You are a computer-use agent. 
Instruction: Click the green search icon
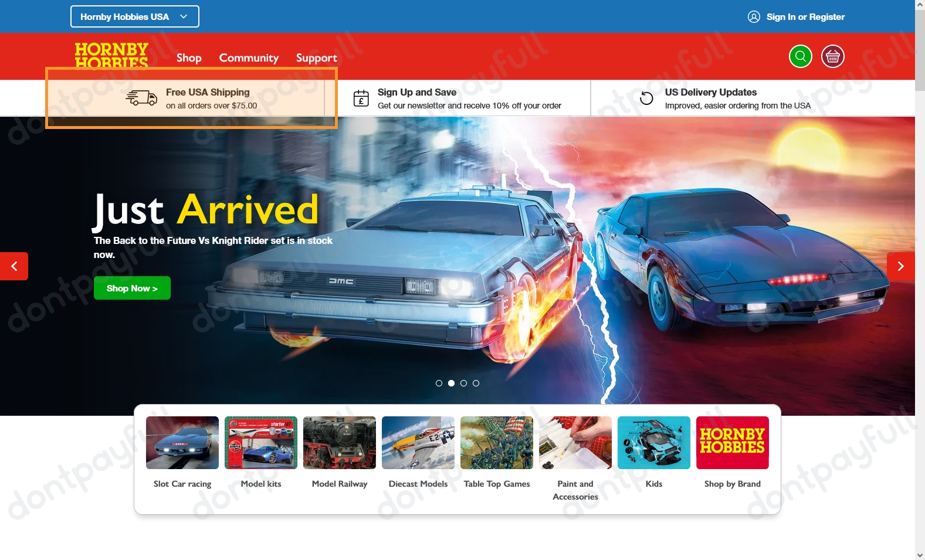tap(800, 56)
